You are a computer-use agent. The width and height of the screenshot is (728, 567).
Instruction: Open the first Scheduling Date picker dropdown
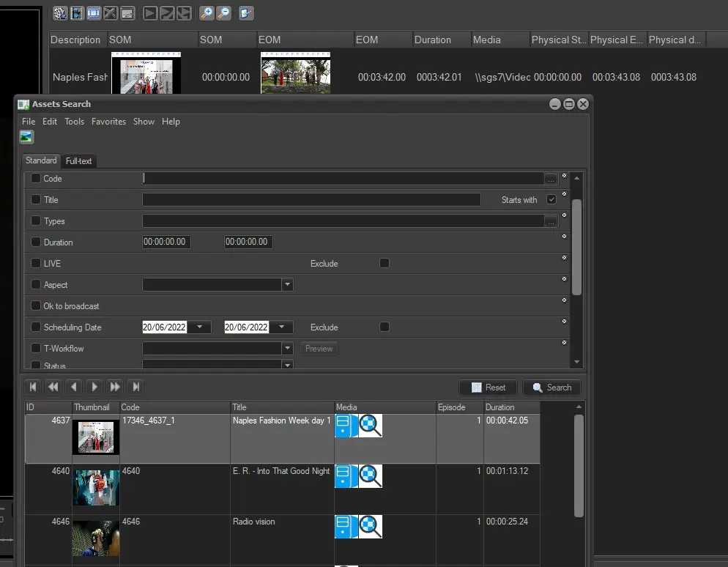coord(199,327)
